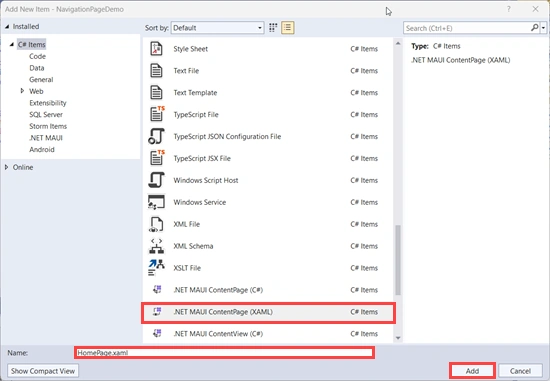Select the Windows Service name
Screen dimensions: 550x381
tap(200, 202)
